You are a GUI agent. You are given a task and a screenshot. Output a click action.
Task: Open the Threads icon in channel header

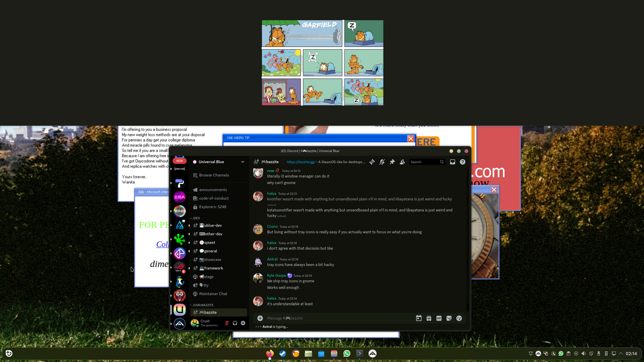[372, 162]
